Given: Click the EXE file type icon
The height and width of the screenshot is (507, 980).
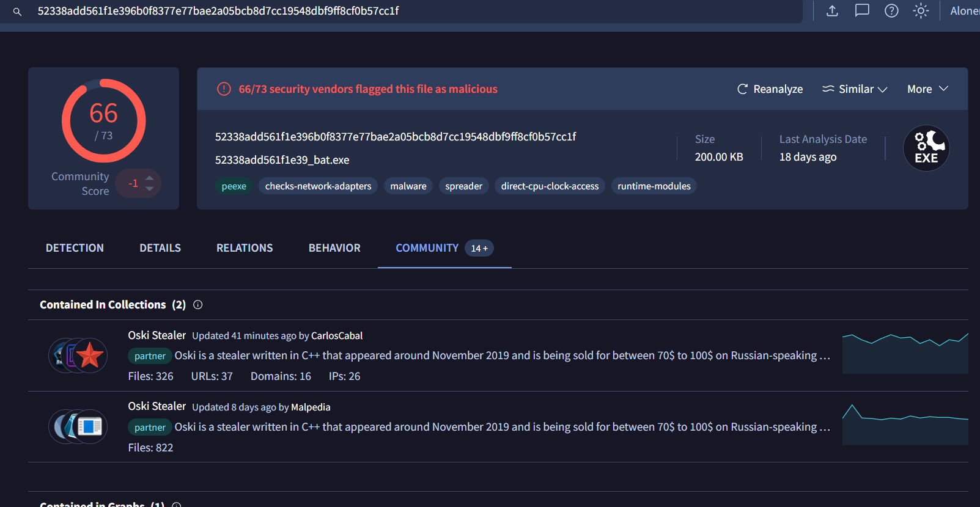Looking at the screenshot, I should click(926, 148).
